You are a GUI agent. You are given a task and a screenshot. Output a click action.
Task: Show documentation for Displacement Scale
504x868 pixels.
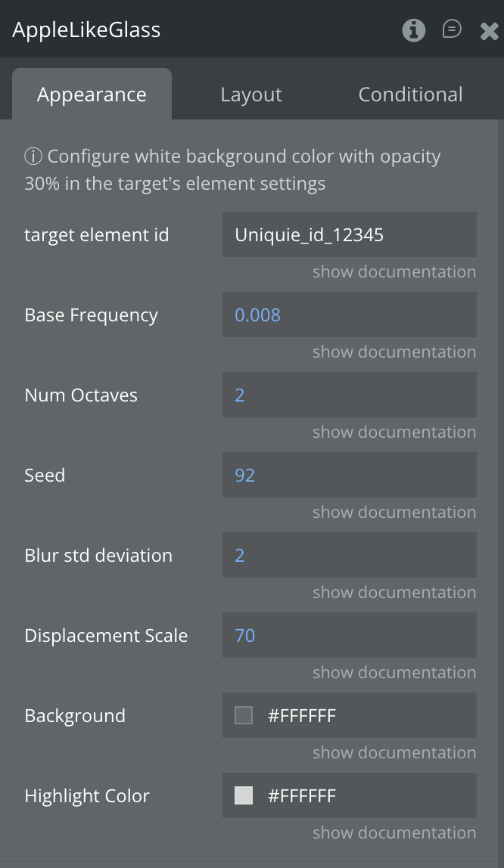click(x=394, y=673)
